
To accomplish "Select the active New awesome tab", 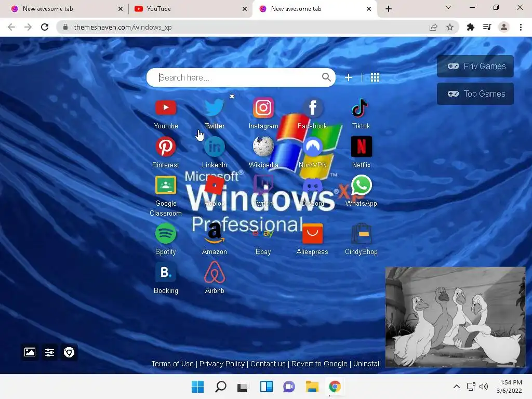I will [x=314, y=9].
